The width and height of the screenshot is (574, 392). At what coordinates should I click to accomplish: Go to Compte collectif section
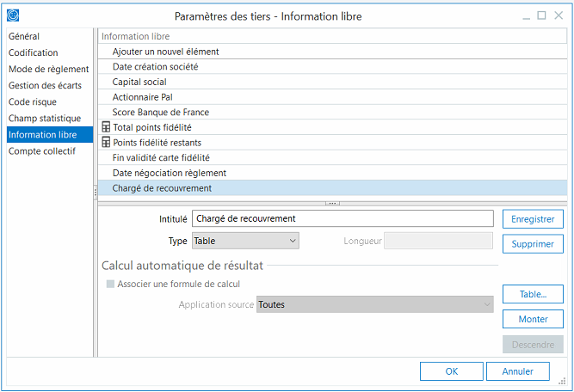pos(42,151)
